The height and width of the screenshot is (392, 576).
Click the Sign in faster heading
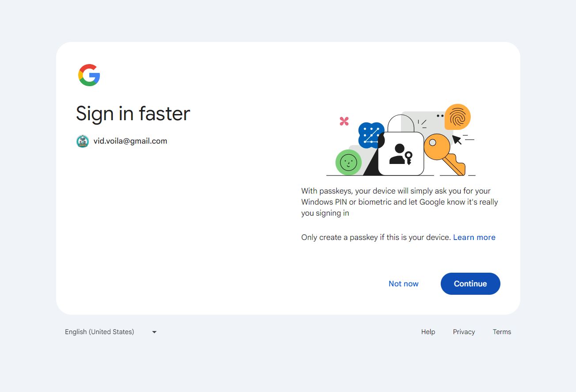coord(133,114)
